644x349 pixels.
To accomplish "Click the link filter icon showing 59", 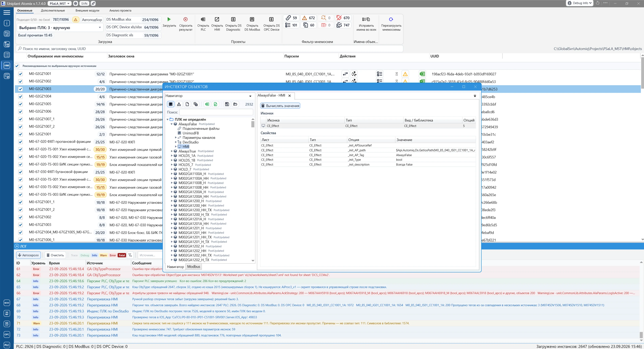I will [291, 18].
